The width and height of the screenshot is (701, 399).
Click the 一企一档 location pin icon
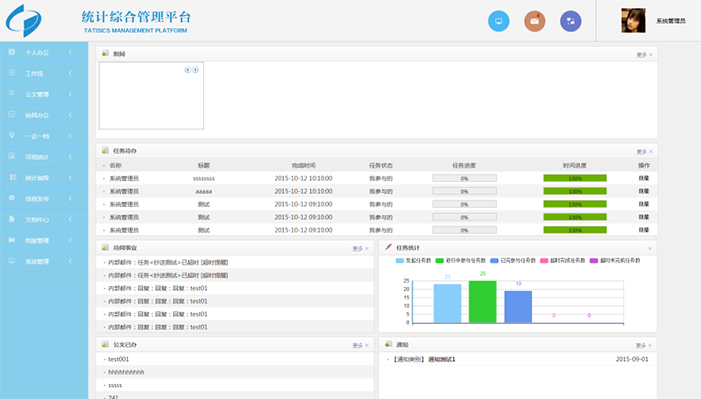click(12, 135)
